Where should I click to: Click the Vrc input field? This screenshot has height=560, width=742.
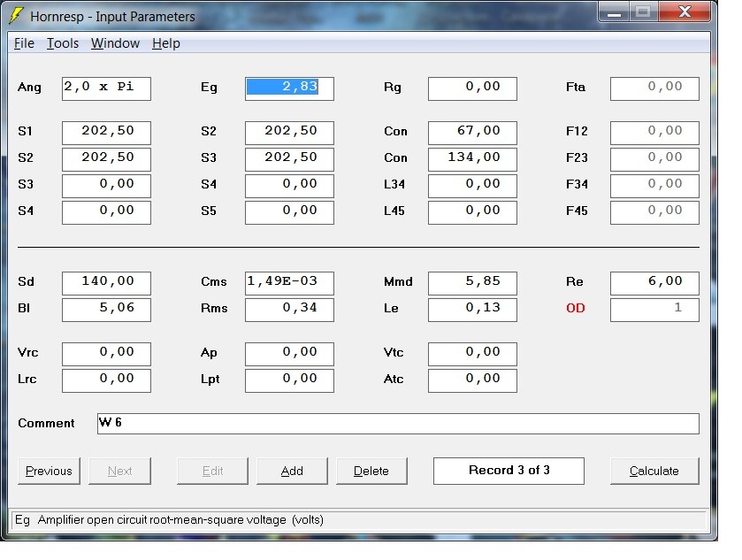tap(106, 354)
